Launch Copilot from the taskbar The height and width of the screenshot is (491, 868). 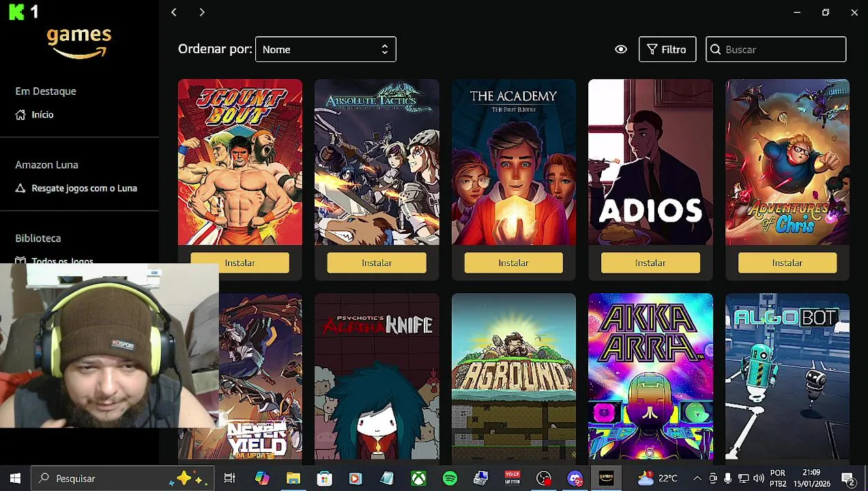(262, 478)
